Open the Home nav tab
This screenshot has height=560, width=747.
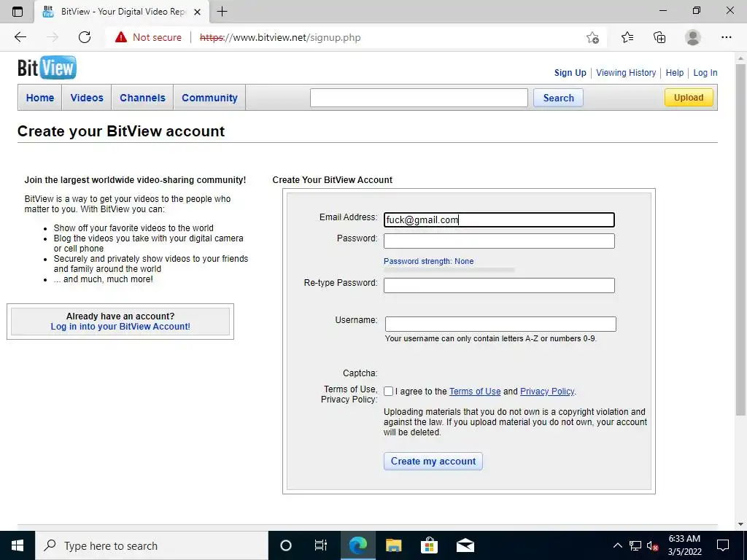click(x=40, y=98)
